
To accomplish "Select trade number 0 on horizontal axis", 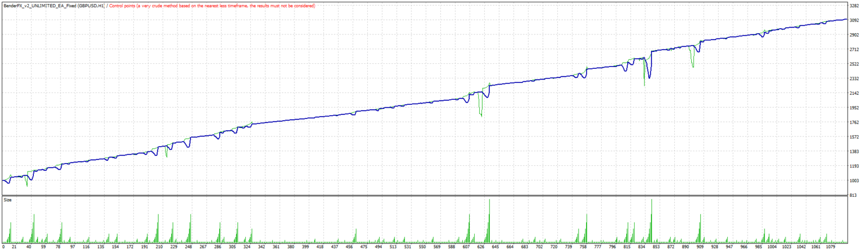I will coord(3,246).
